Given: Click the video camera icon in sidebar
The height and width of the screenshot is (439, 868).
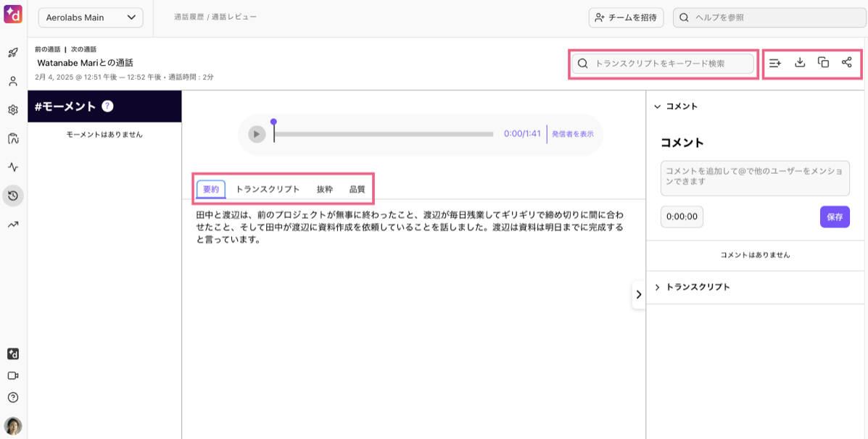Looking at the screenshot, I should pos(13,375).
